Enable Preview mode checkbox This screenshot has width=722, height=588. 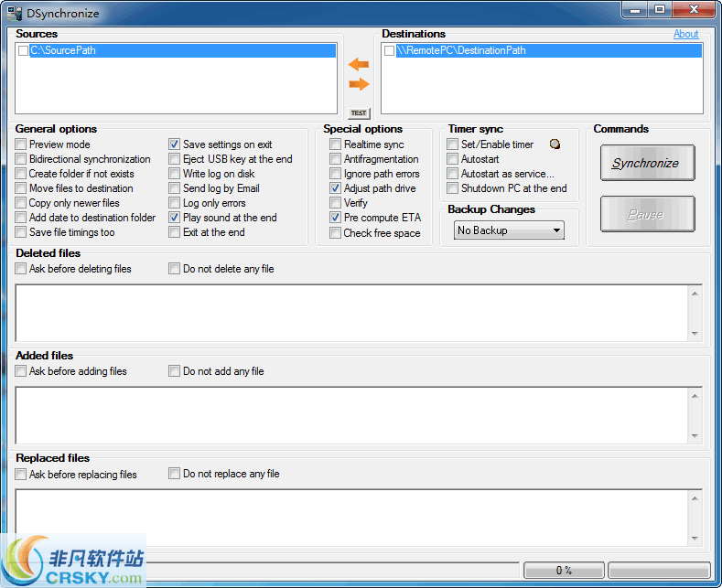21,144
